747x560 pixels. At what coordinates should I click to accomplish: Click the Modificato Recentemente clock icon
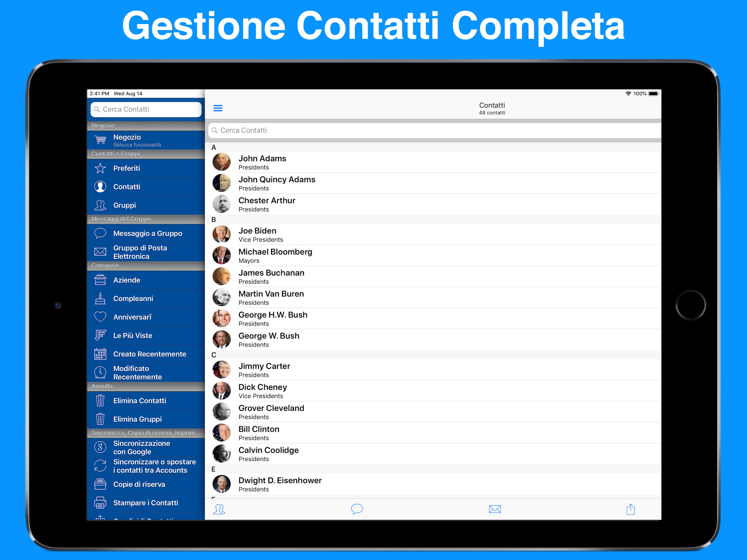(100, 372)
